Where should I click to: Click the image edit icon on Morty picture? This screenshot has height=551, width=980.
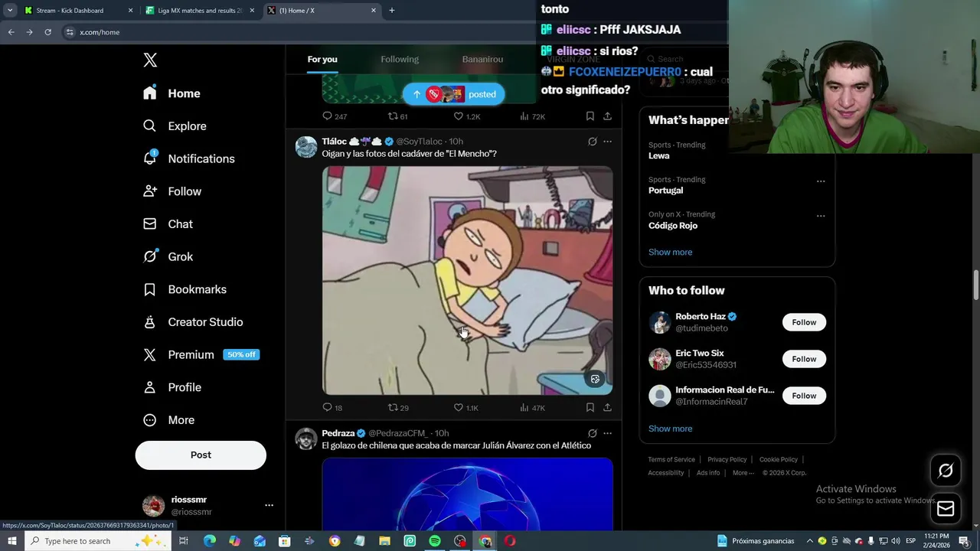(x=595, y=379)
